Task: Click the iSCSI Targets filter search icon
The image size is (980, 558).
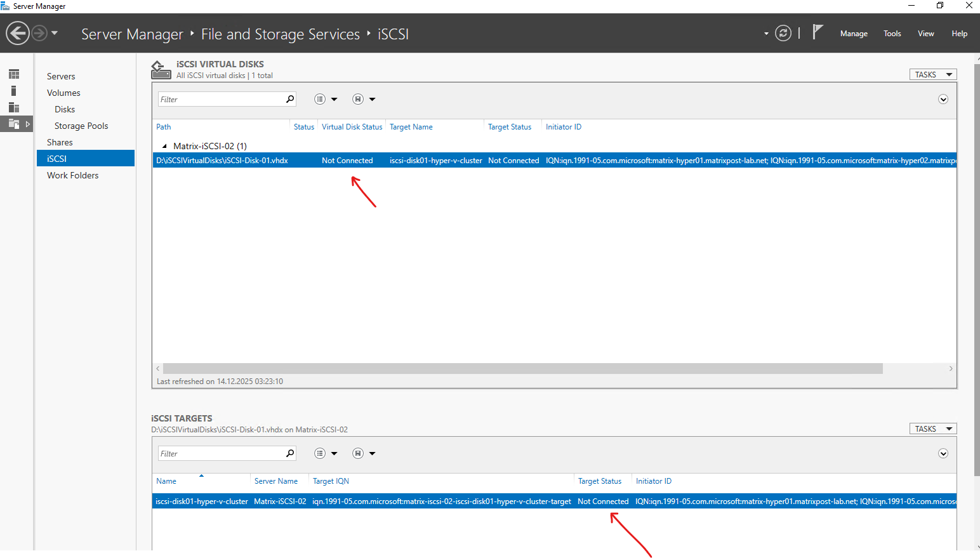Action: [290, 453]
